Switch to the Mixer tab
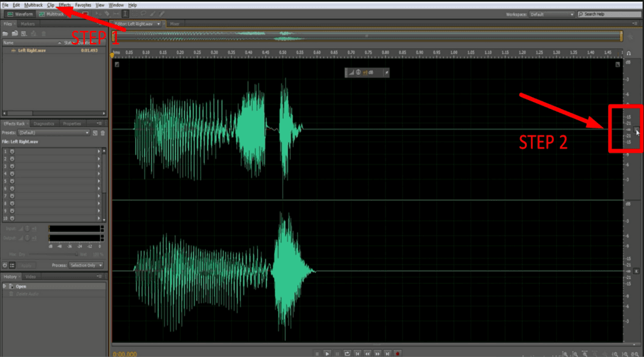Screen dimensions: 644x357 click(175, 24)
